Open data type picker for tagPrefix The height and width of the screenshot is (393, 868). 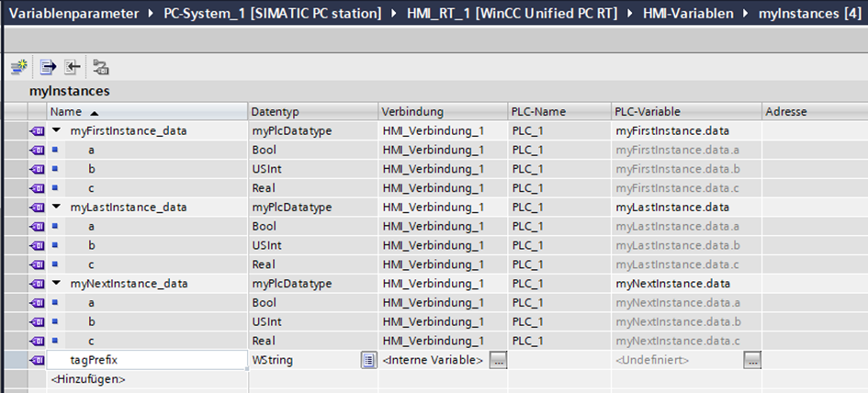tap(368, 360)
